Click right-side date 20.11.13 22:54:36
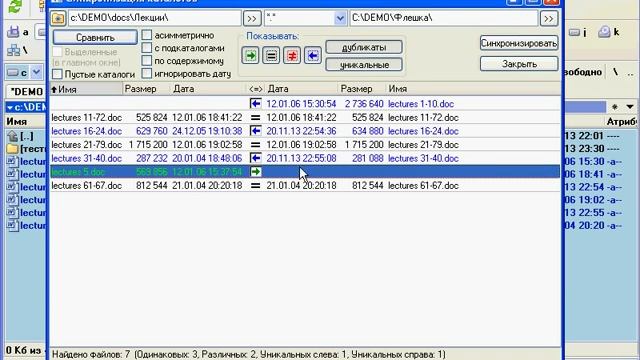 coord(301,131)
